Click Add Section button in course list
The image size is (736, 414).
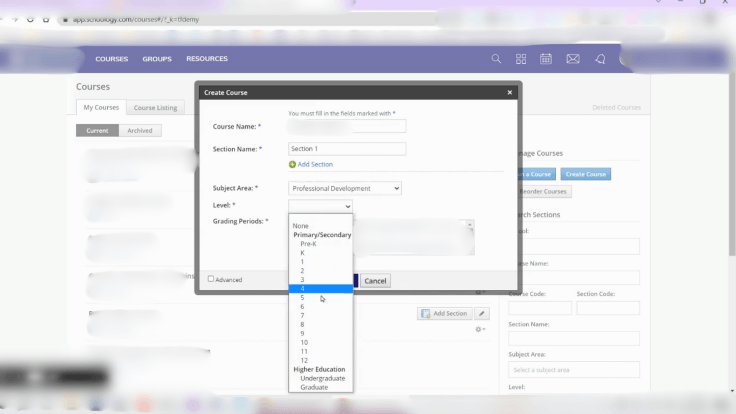[x=445, y=314]
